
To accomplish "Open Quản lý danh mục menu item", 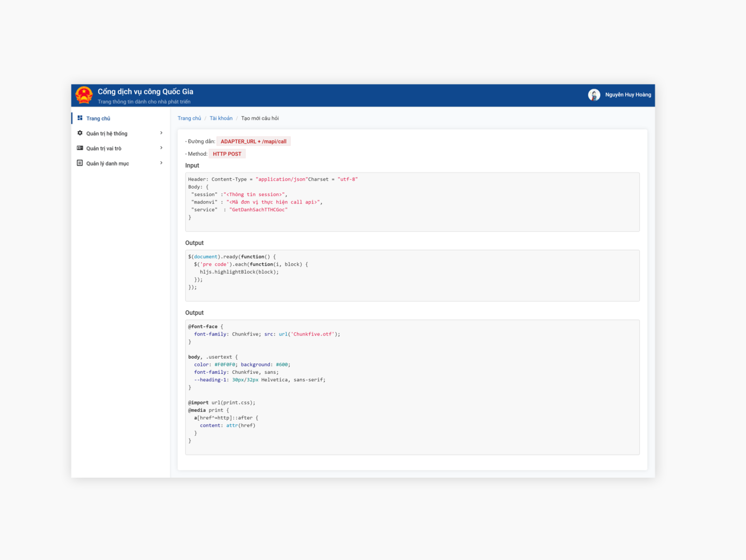I will (x=121, y=163).
